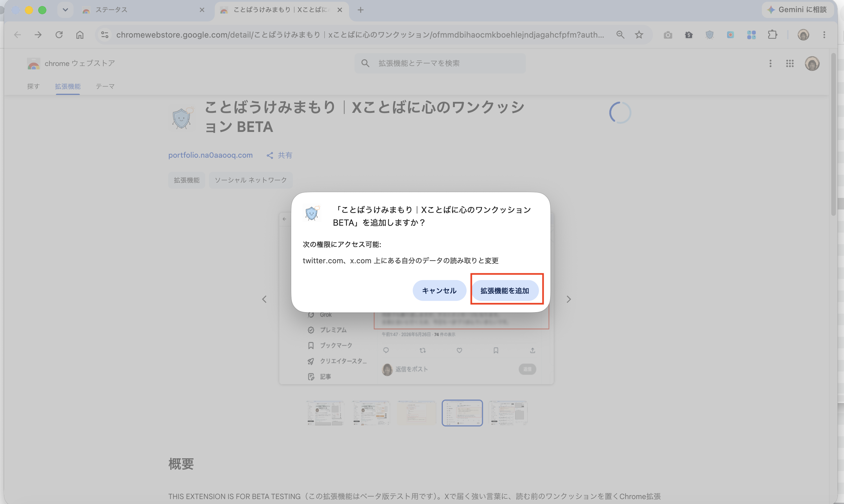Screen dimensions: 844x504
Task: Click the ソーシャル ネットワーク category chip
Action: click(251, 180)
